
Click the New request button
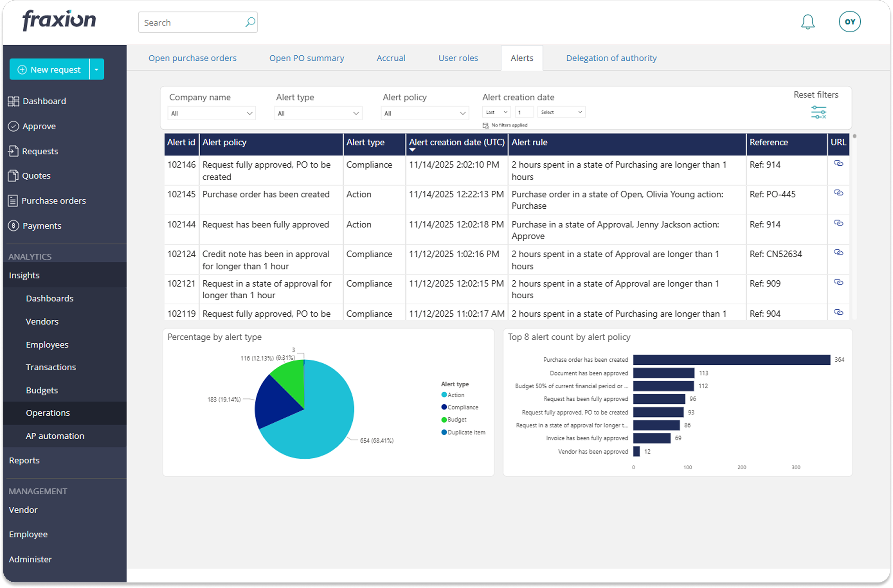coord(50,69)
